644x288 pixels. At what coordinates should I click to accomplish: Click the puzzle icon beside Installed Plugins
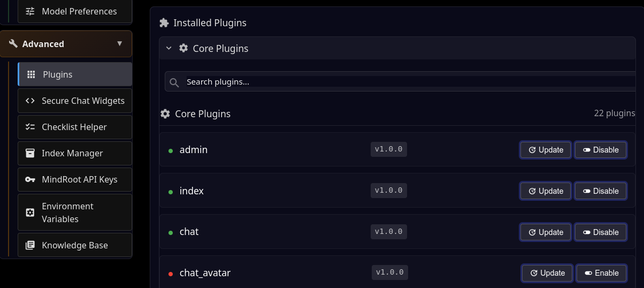(164, 23)
